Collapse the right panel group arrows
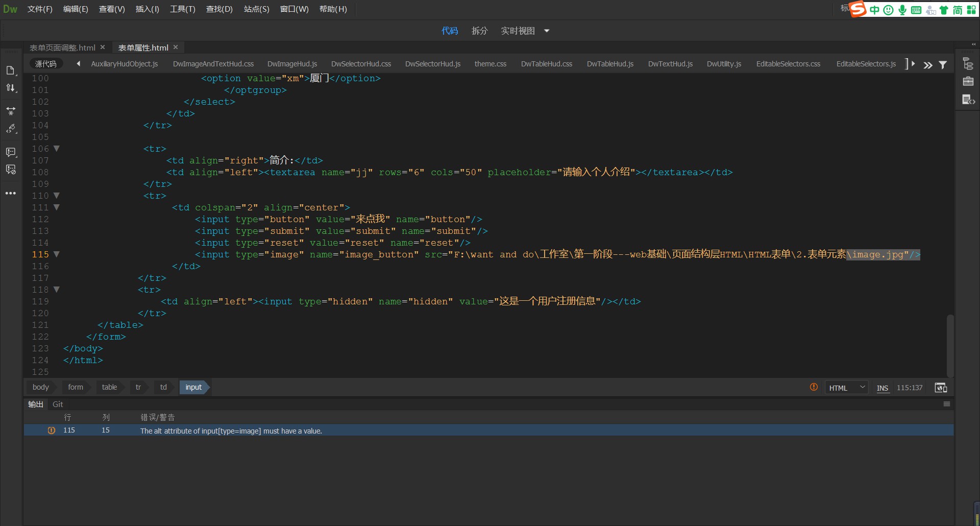980x526 pixels. [x=973, y=44]
